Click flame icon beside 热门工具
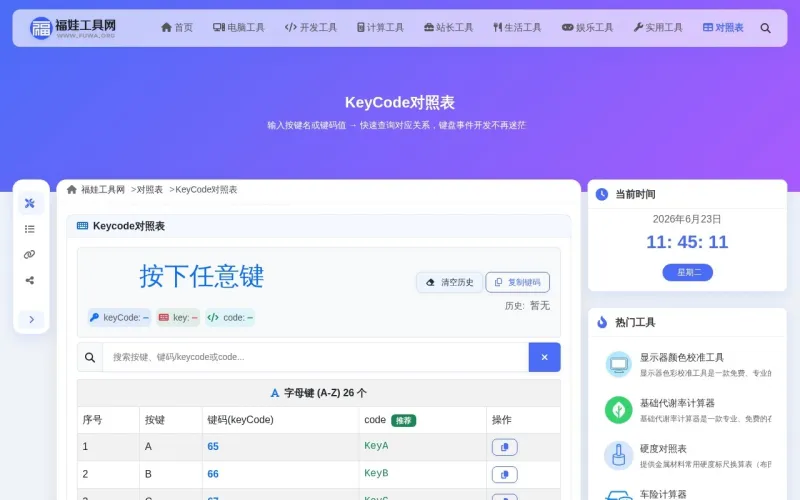Viewport: 800px width, 500px height. [x=602, y=322]
